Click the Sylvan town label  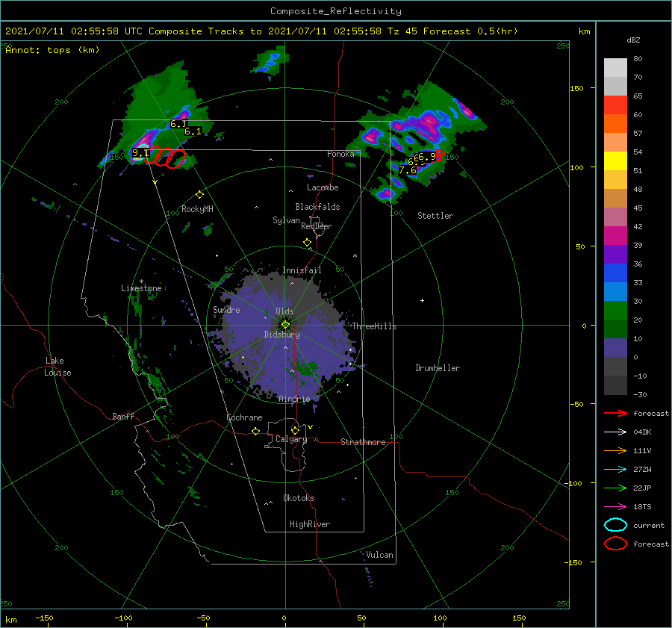(286, 220)
